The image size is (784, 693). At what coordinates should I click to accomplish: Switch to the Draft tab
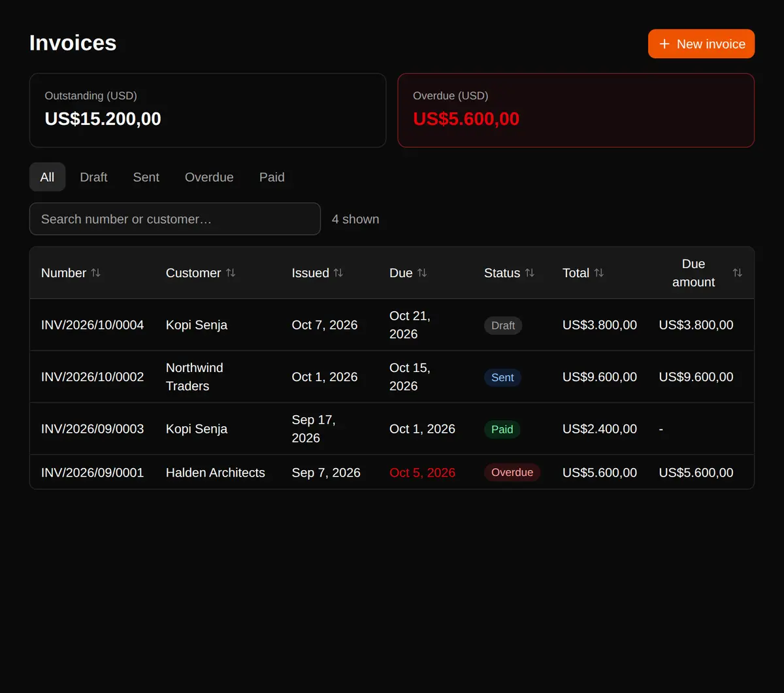click(93, 177)
